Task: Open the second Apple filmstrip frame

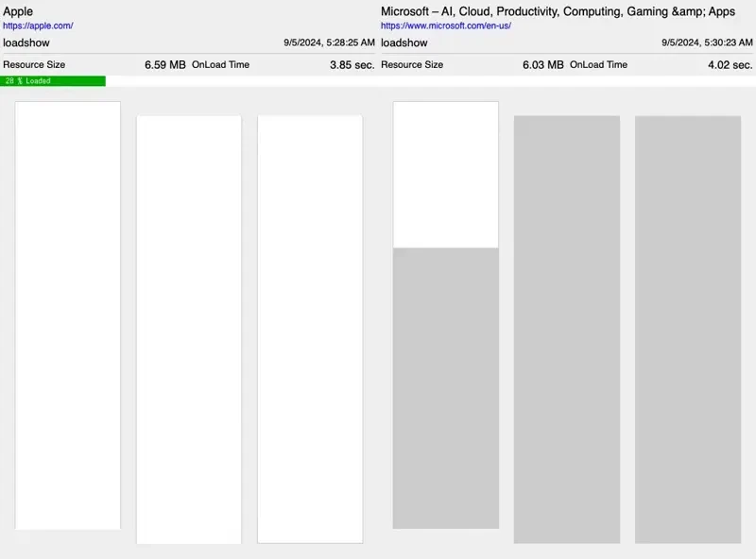Action: (x=189, y=330)
